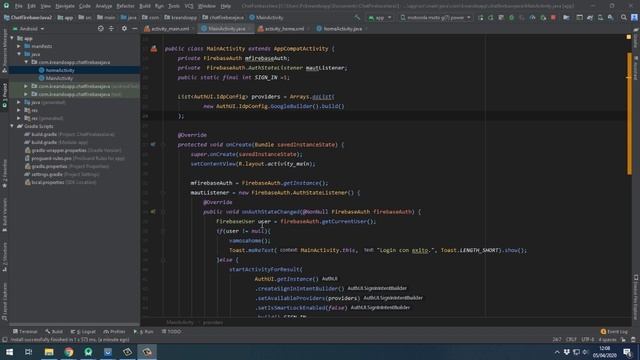The height and width of the screenshot is (360, 640).
Task: Toggle the Project side panel tab
Action: tap(4, 95)
